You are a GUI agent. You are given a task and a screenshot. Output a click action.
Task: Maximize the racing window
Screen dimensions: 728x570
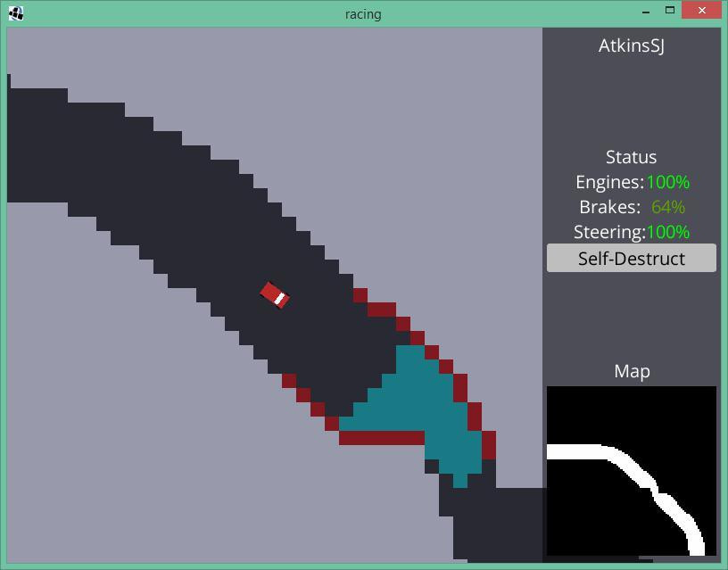point(669,10)
